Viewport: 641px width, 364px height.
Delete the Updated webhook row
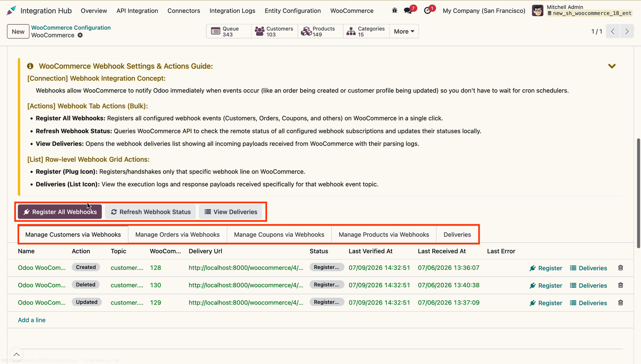pyautogui.click(x=621, y=303)
